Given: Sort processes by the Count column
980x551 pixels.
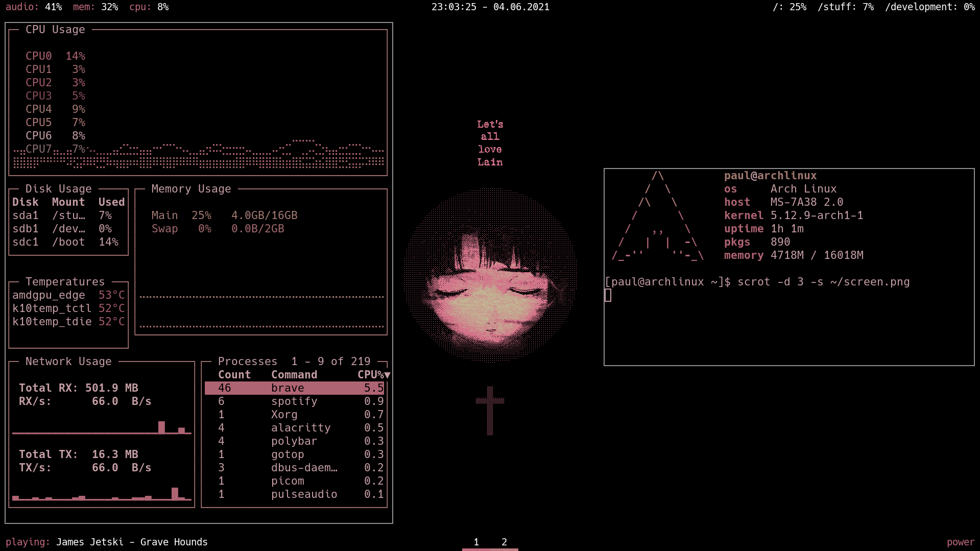Looking at the screenshot, I should click(x=234, y=375).
